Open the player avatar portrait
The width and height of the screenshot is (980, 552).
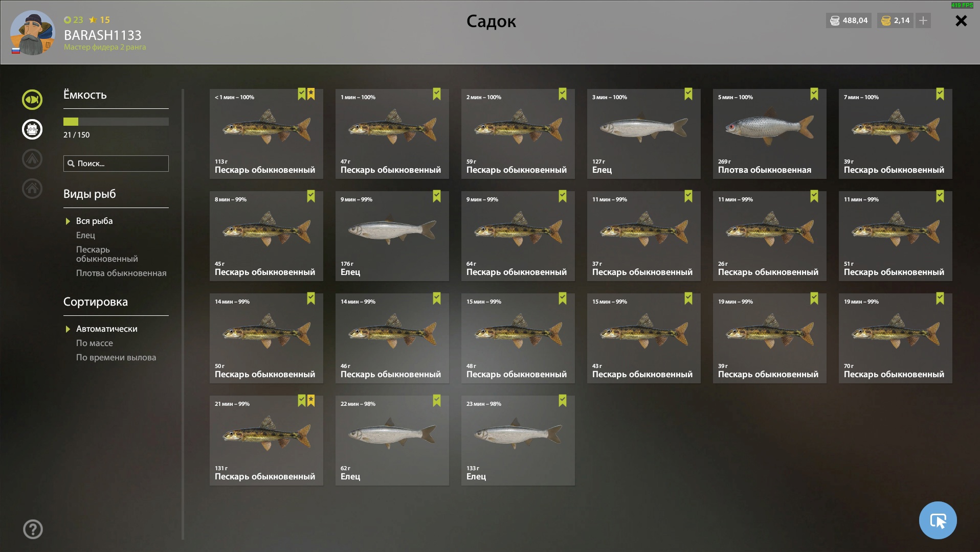tap(33, 33)
